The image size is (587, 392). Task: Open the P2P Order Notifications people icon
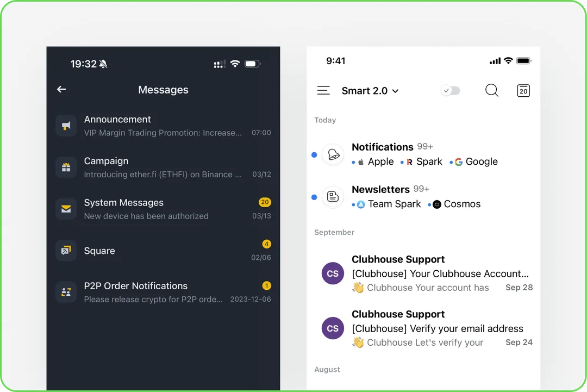tap(66, 292)
